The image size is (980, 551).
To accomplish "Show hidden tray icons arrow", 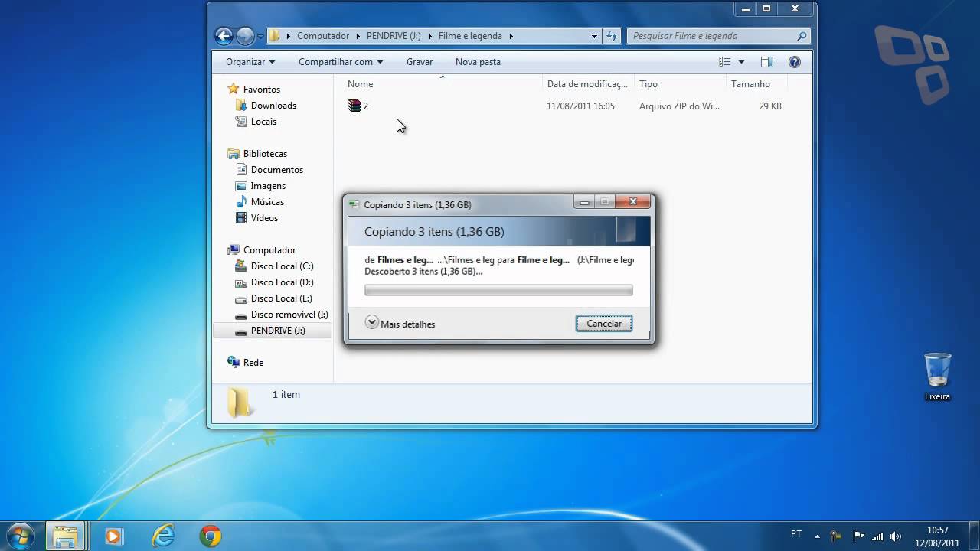I will coord(817,536).
